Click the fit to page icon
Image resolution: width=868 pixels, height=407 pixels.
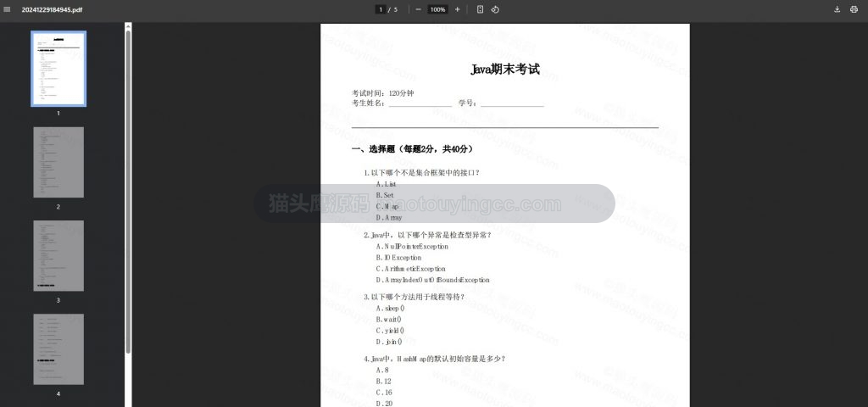[x=480, y=9]
